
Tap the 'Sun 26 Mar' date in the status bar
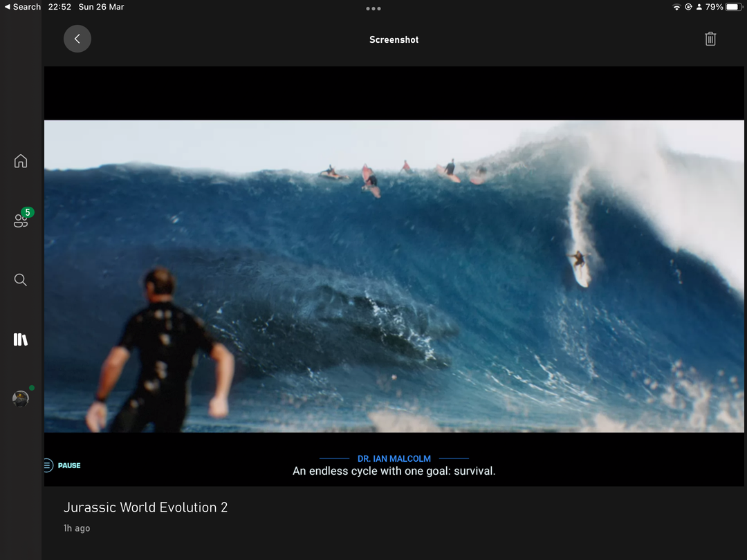tap(101, 7)
